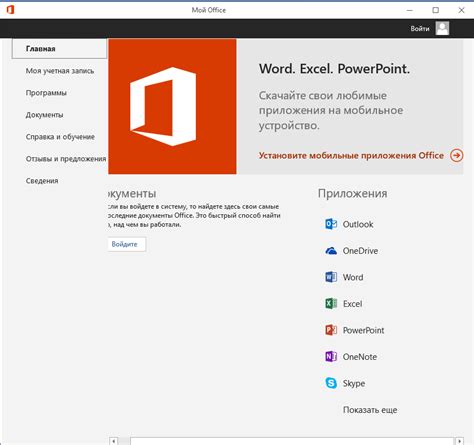The width and height of the screenshot is (474, 445).
Task: Click the Outlook app icon
Action: click(331, 224)
